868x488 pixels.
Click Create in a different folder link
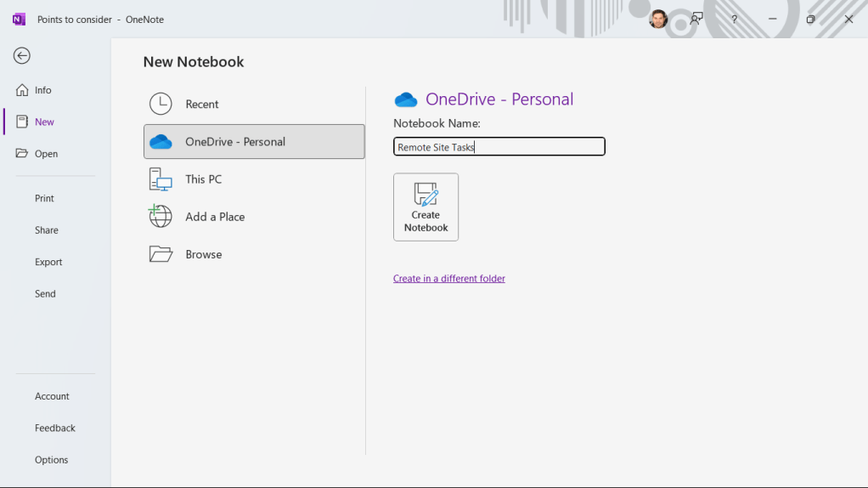coord(449,279)
